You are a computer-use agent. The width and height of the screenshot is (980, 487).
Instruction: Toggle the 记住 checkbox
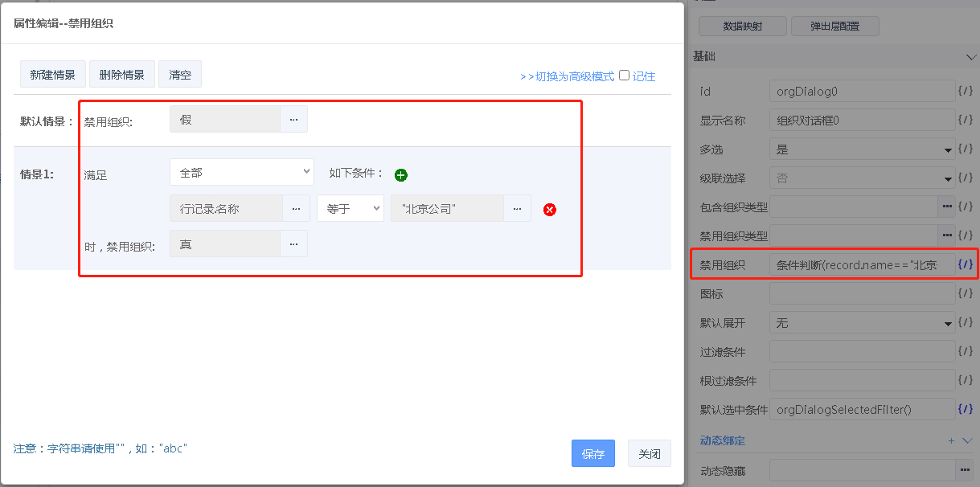tap(624, 76)
